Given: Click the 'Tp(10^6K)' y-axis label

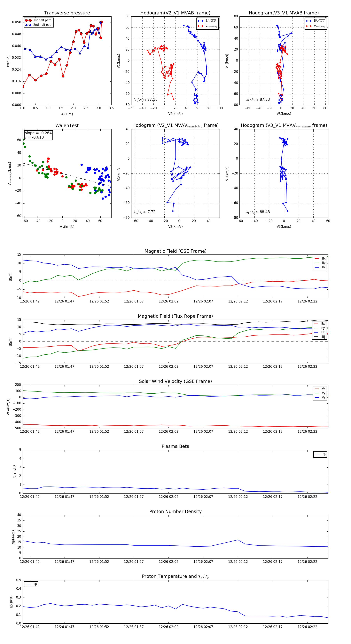Looking at the screenshot, I should [x=11, y=602].
